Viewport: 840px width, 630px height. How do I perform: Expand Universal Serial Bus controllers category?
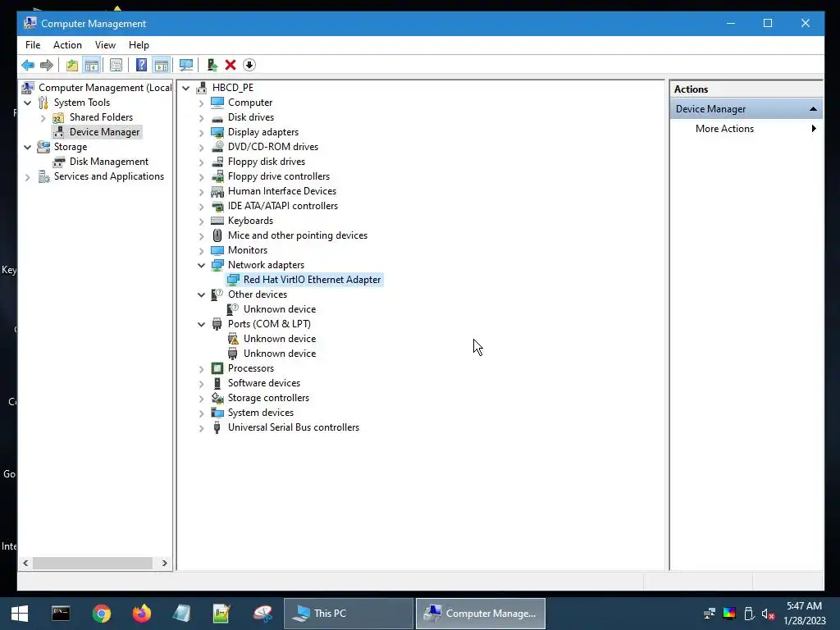tap(202, 428)
